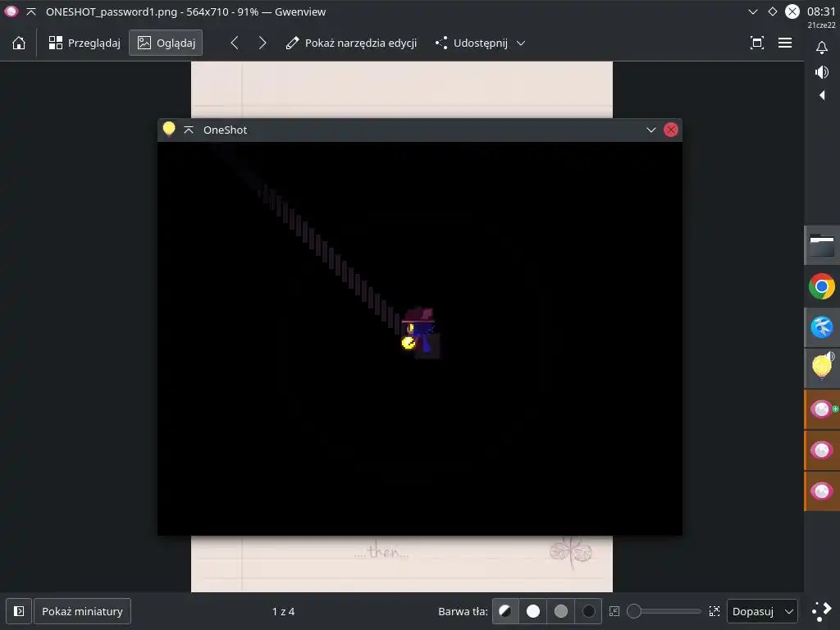Click the zoom 100% icon left of slider
840x630 pixels.
(x=614, y=611)
